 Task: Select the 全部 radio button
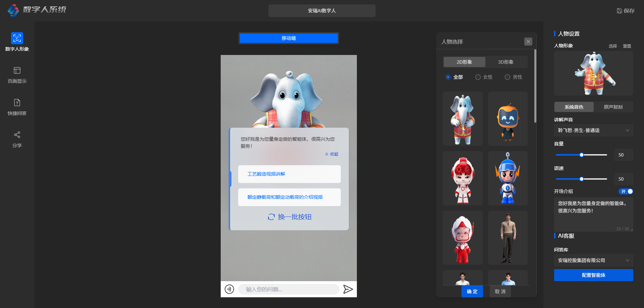point(448,77)
